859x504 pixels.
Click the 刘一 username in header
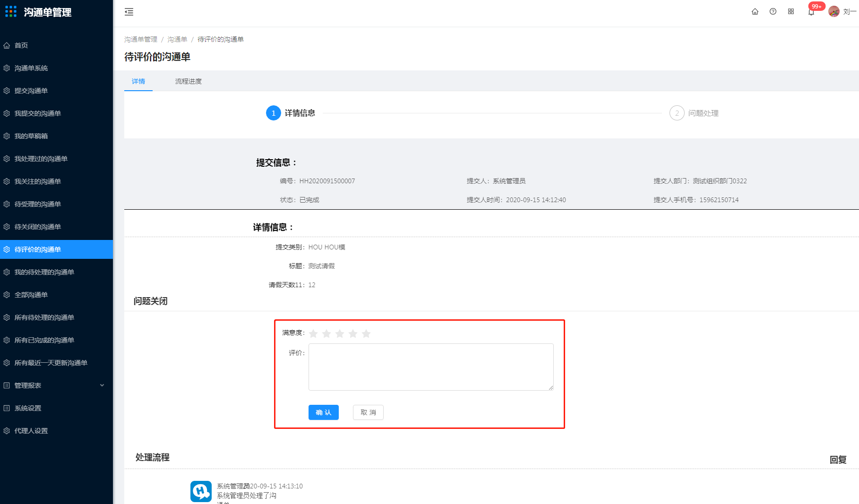click(850, 12)
